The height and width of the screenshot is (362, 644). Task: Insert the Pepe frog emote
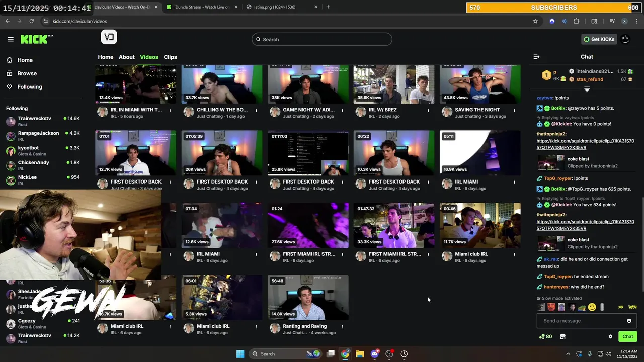click(x=582, y=307)
